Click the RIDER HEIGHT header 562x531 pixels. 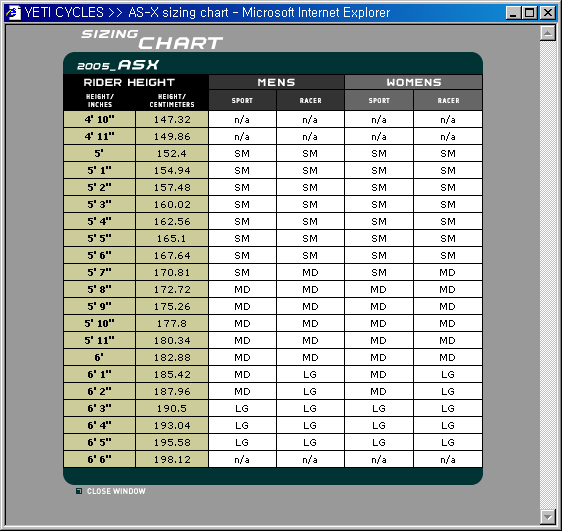[129, 82]
